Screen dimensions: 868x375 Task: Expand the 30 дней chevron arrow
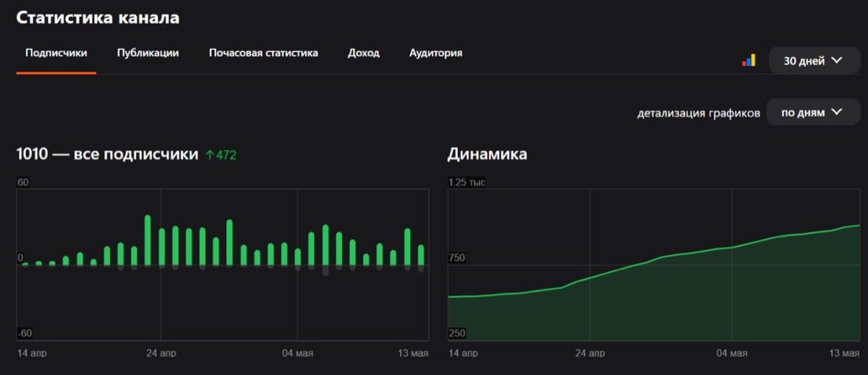[x=837, y=61]
